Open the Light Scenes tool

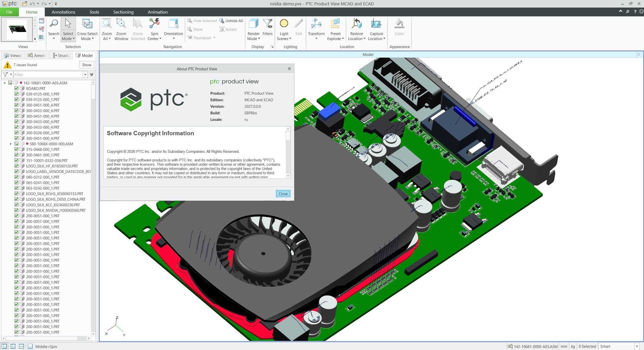(284, 29)
